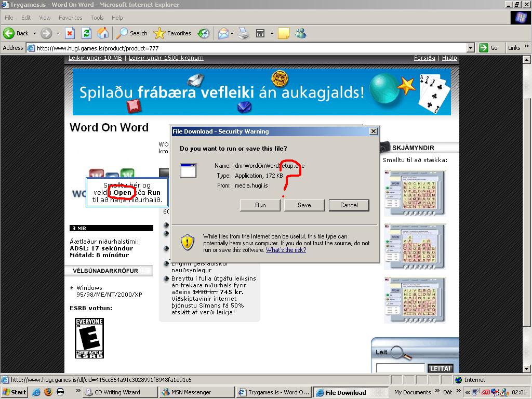Image resolution: width=532 pixels, height=399 pixels.
Task: Show hidden system tray icons chevron
Action: coord(468,392)
